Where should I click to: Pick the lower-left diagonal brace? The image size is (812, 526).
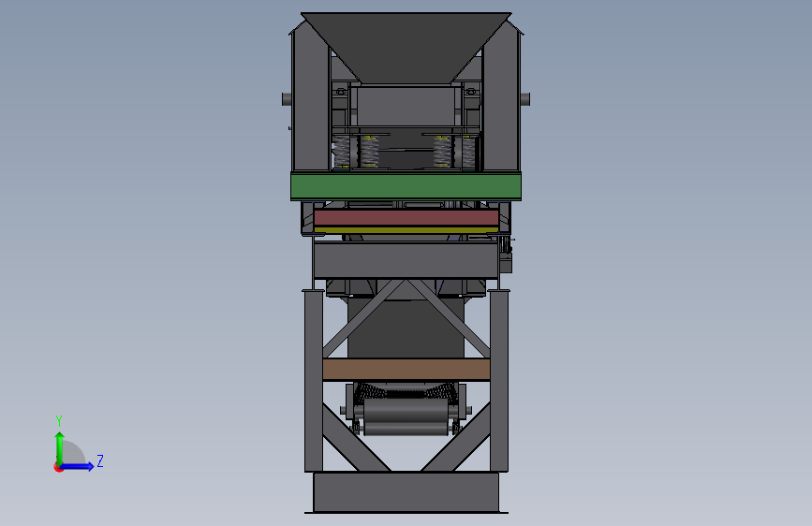pyautogui.click(x=356, y=438)
